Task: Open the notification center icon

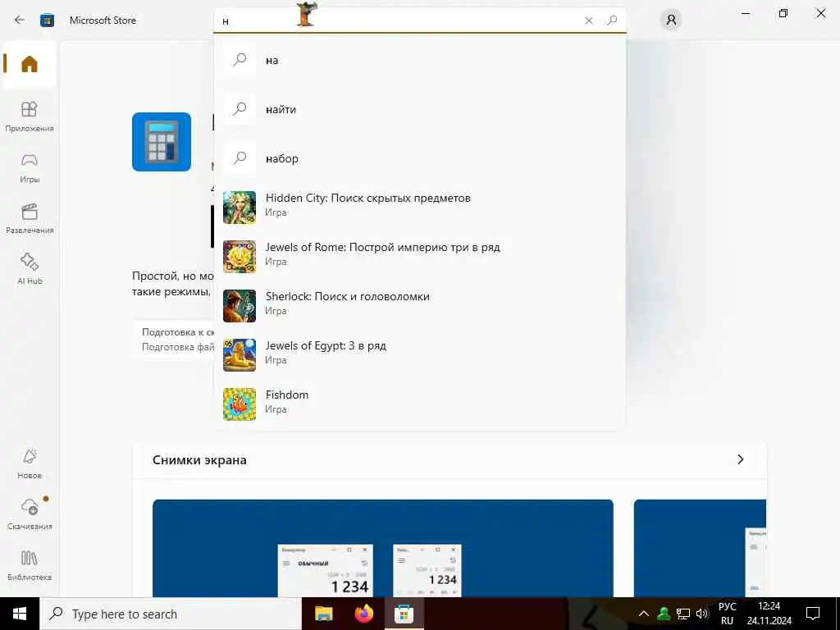Action: coord(813,614)
